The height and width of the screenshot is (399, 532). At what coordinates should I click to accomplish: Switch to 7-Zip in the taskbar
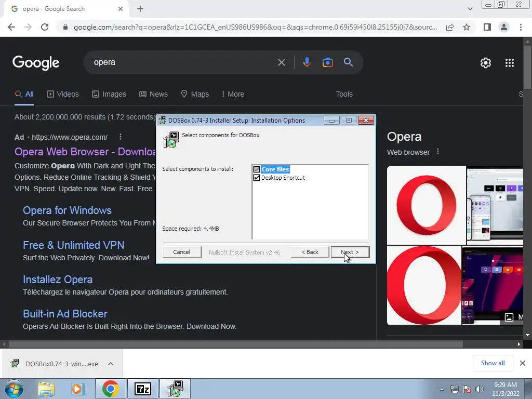[142, 389]
